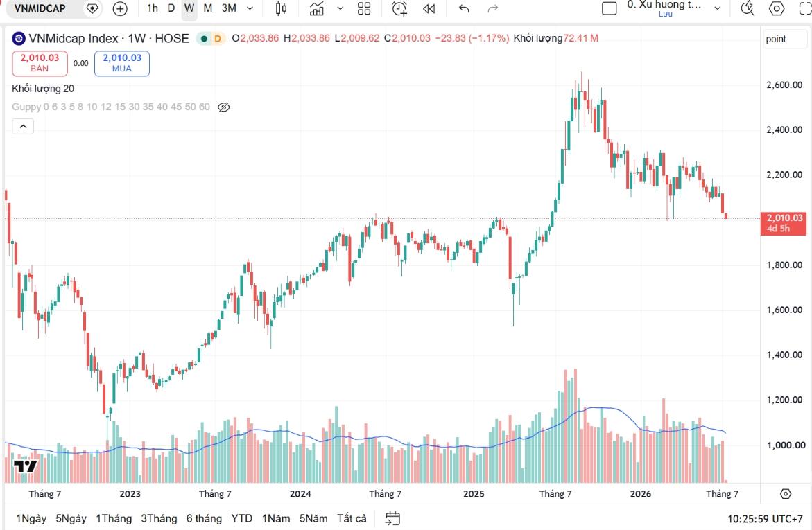Click the 'Lưu' save link under layout name
812x530 pixels.
tap(666, 14)
